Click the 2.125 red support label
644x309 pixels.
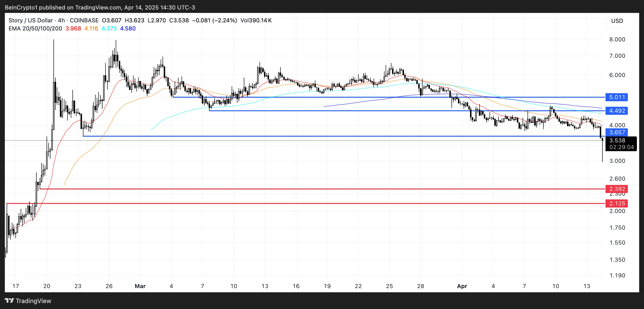click(616, 203)
